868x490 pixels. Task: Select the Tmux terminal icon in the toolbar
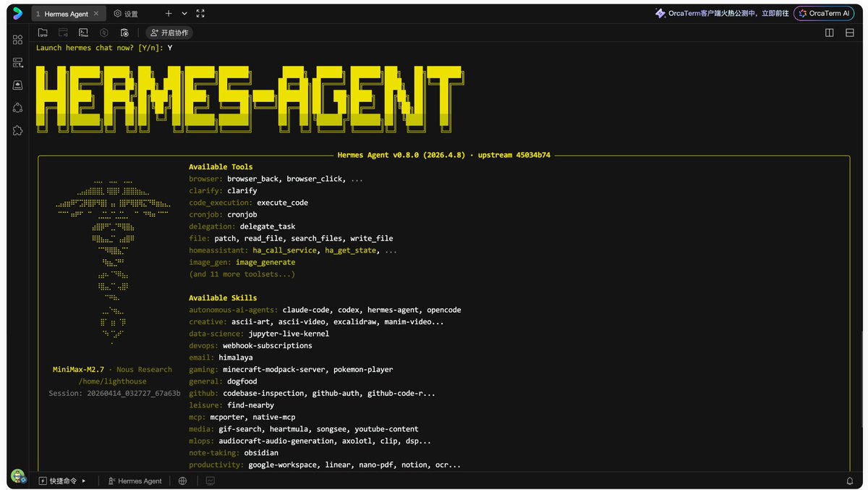coord(83,33)
